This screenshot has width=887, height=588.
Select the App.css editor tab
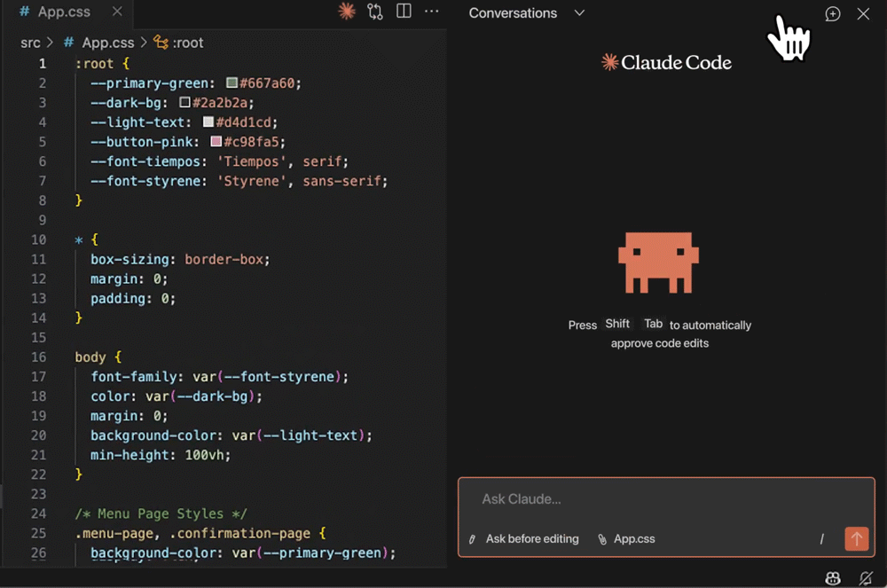click(62, 12)
